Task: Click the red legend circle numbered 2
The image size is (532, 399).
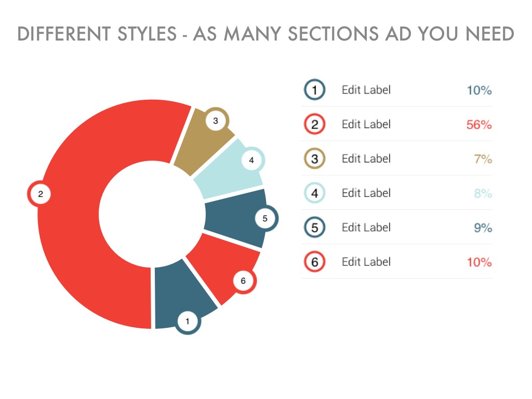Action: coord(314,124)
